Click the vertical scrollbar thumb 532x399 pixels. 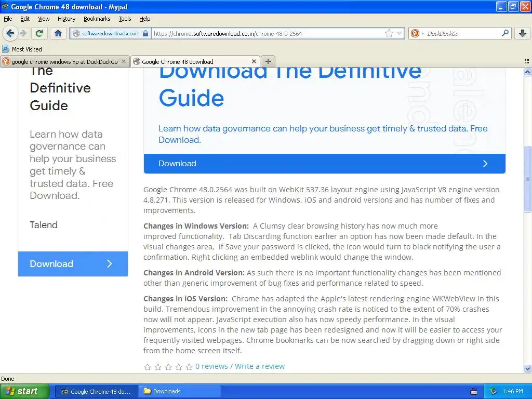527,179
